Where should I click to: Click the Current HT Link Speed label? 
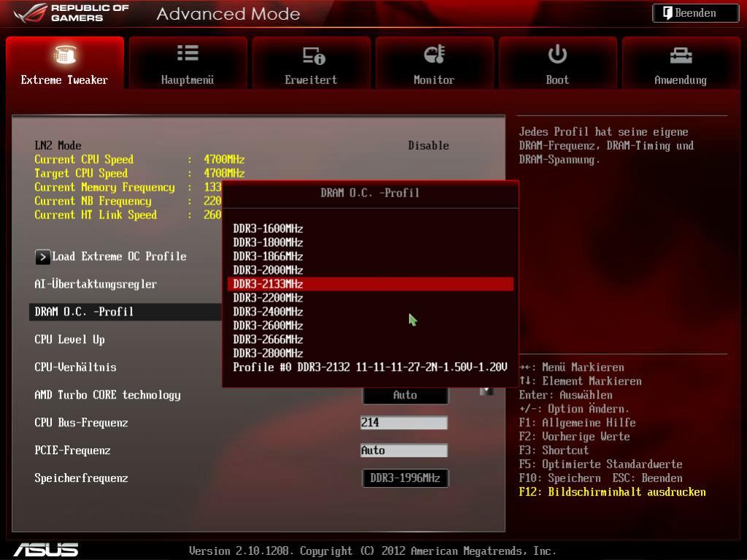(95, 215)
